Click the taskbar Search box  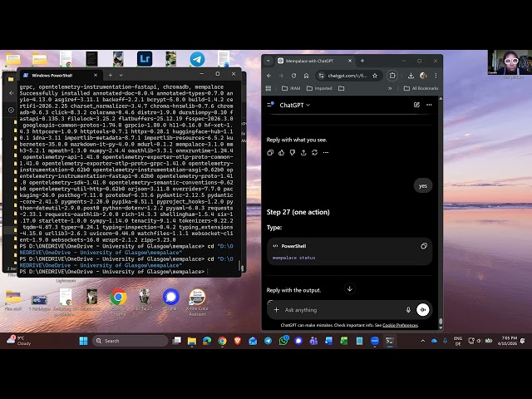[131, 341]
